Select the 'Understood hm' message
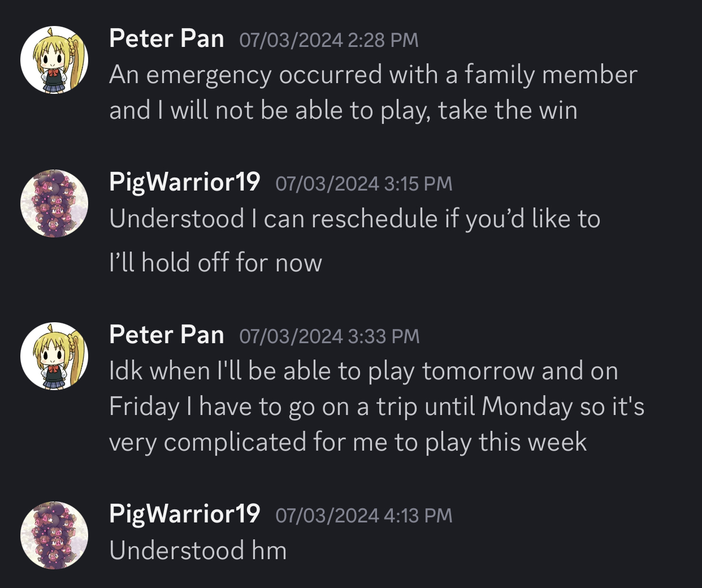The height and width of the screenshot is (588, 702). [x=198, y=551]
